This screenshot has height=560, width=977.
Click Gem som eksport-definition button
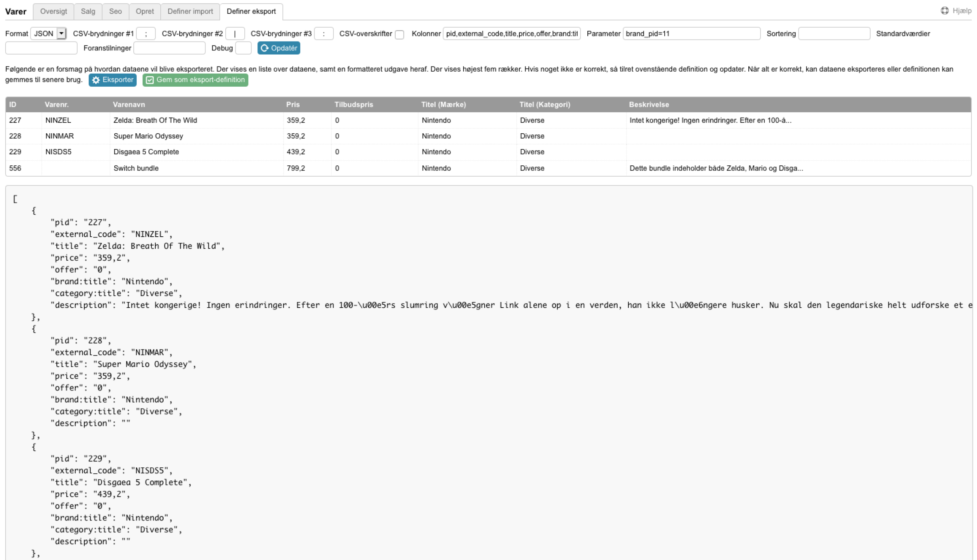click(195, 80)
